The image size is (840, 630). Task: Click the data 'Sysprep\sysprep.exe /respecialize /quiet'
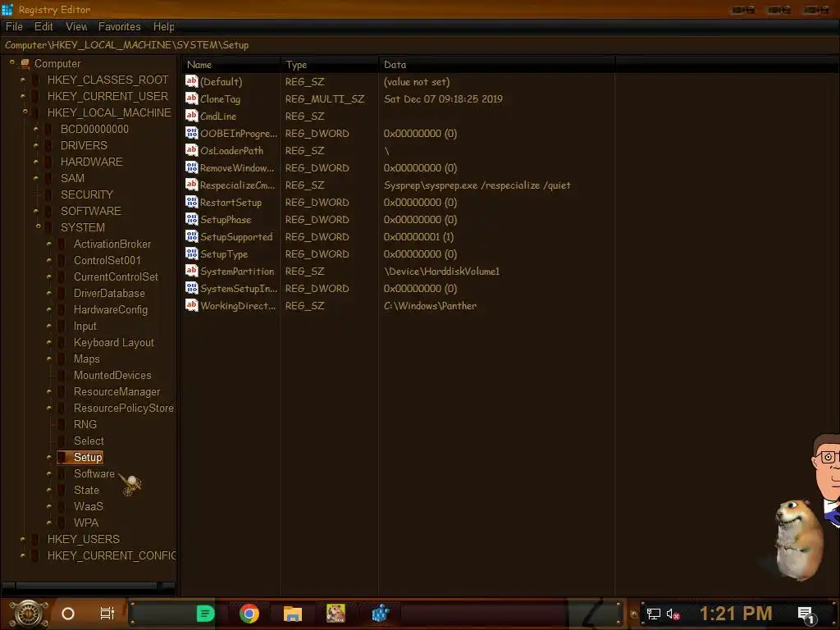pyautogui.click(x=477, y=185)
